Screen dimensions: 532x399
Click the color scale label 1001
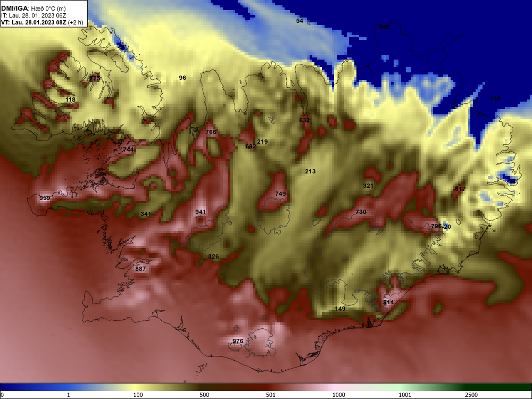point(405,395)
